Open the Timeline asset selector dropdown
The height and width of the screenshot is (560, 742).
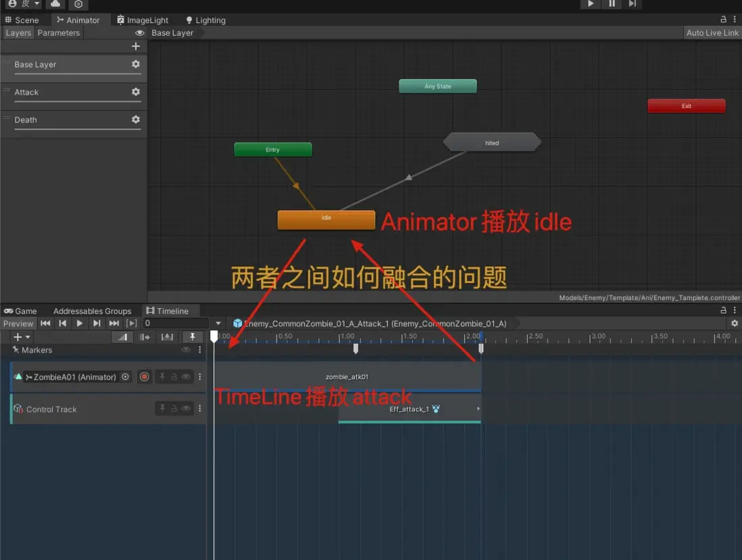(218, 324)
